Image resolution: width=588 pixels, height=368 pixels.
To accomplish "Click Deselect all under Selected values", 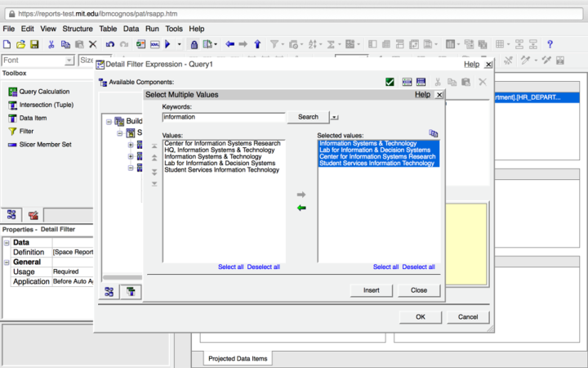I will pos(418,267).
